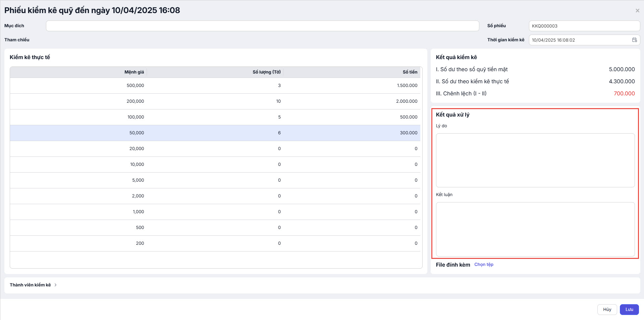Click the Số phiếu field KKQ000003

pos(584,26)
